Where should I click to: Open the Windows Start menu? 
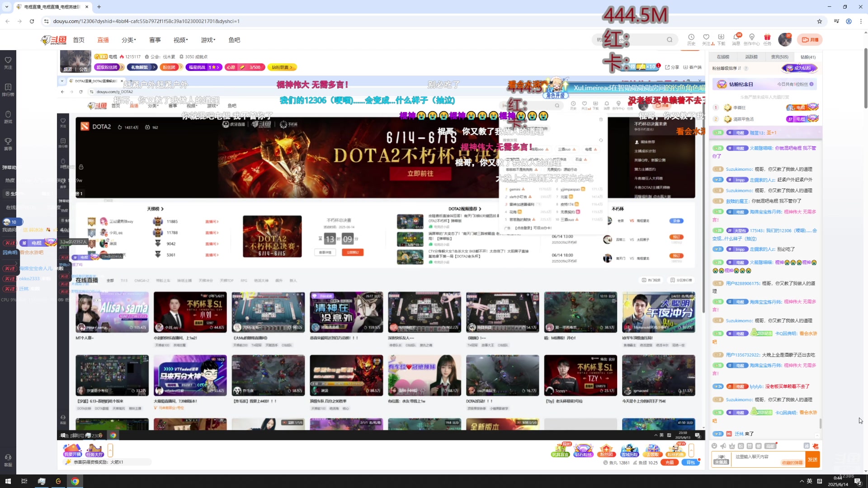(x=8, y=481)
